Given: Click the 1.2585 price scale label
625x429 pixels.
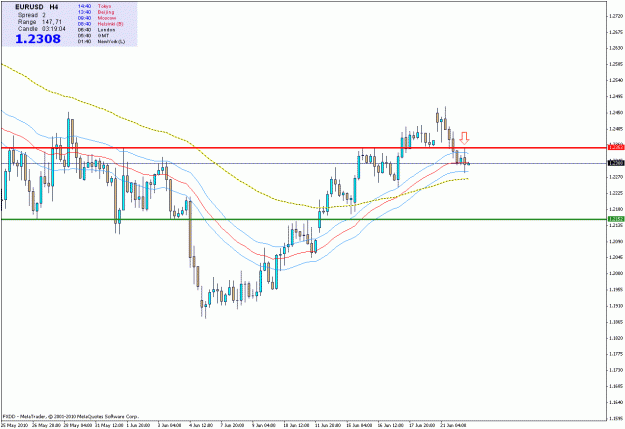Looking at the screenshot, I should click(x=616, y=64).
